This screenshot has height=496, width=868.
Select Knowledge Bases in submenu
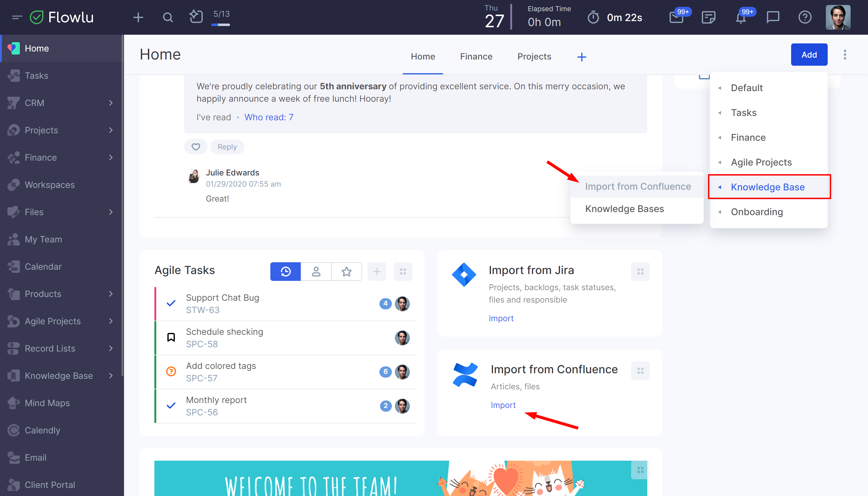(637, 209)
